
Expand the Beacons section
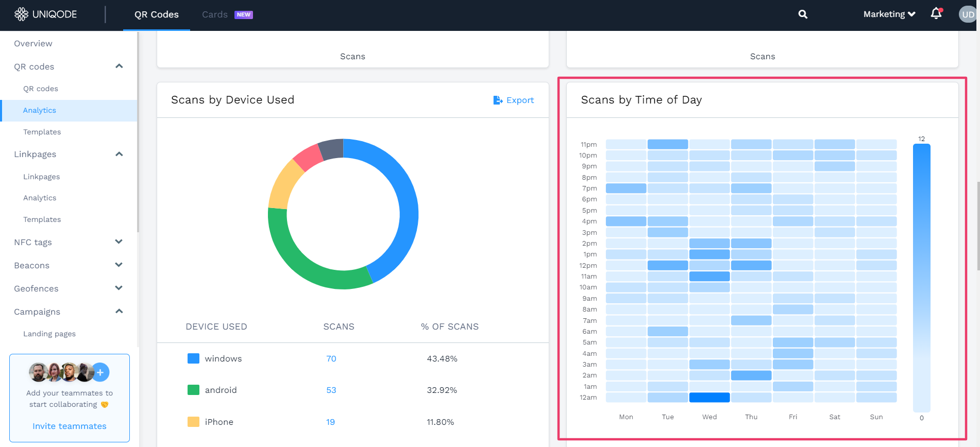coord(119,265)
